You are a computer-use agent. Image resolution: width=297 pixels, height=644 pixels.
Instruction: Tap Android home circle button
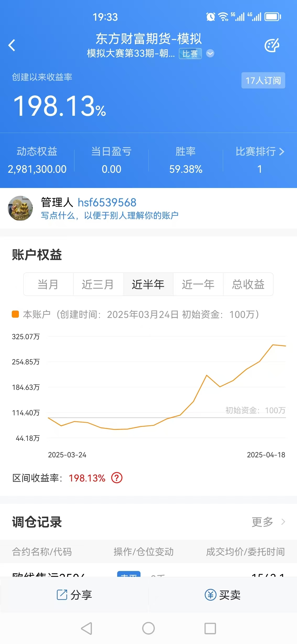coord(148,629)
